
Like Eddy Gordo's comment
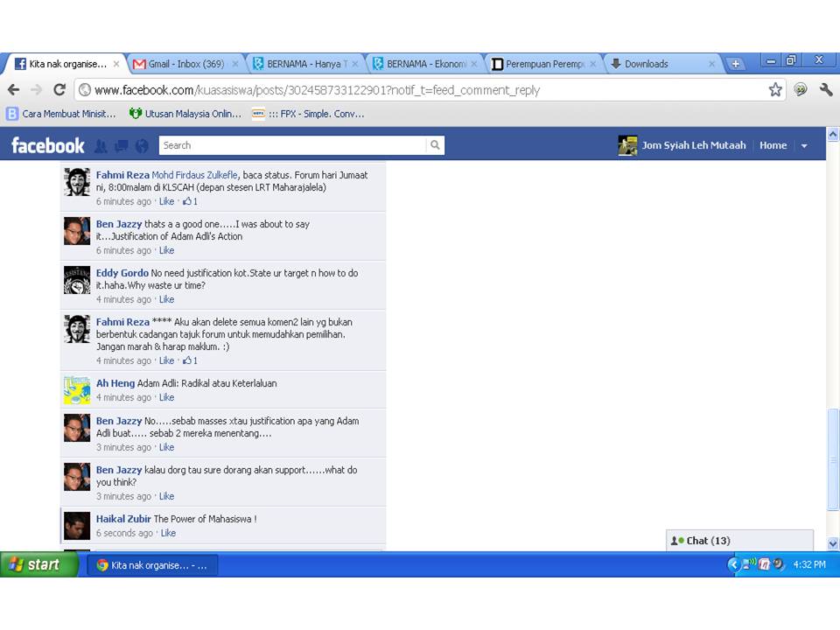(x=166, y=299)
